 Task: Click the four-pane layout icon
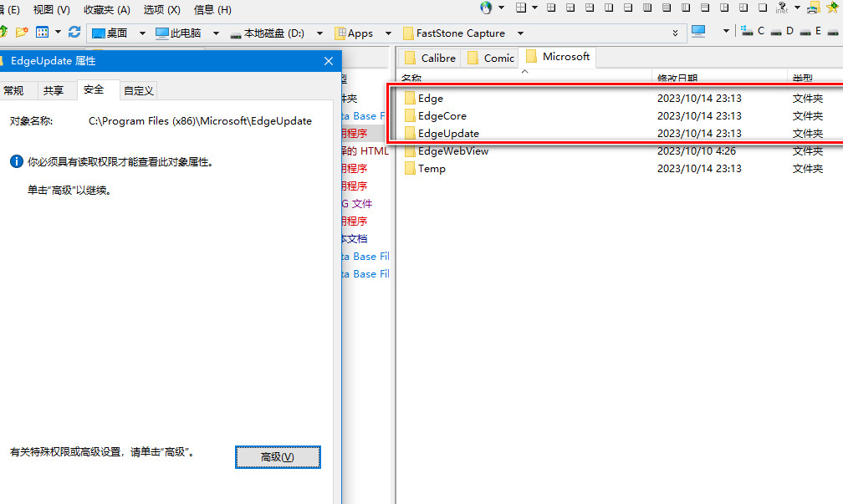click(521, 8)
